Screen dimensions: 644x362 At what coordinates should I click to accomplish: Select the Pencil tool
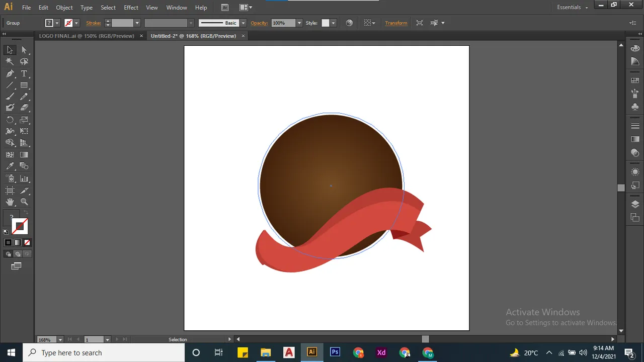24,97
